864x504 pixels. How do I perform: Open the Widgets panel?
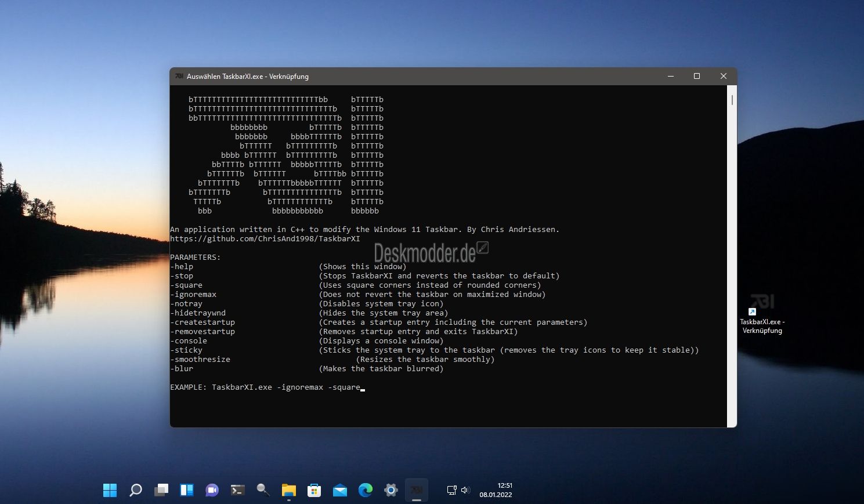pyautogui.click(x=187, y=490)
